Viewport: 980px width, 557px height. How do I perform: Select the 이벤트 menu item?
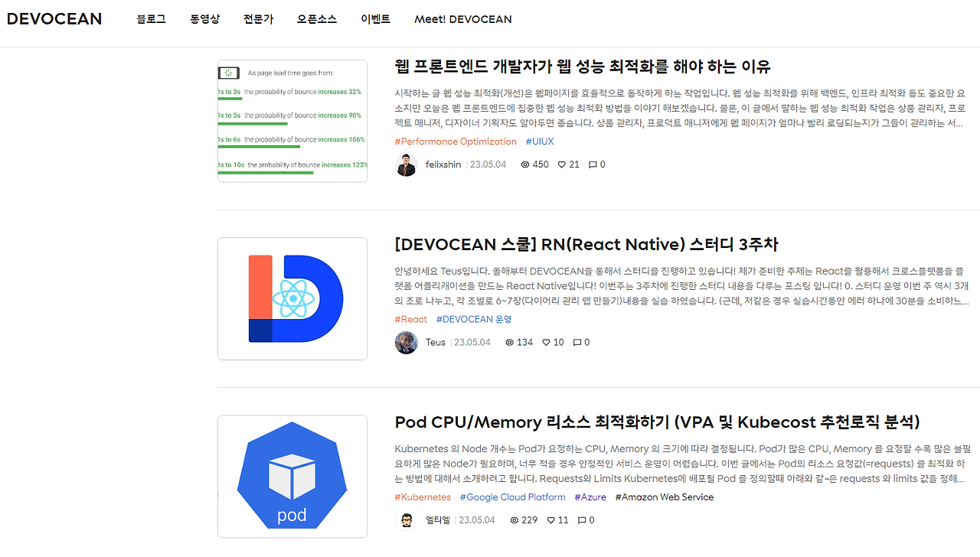pos(375,19)
